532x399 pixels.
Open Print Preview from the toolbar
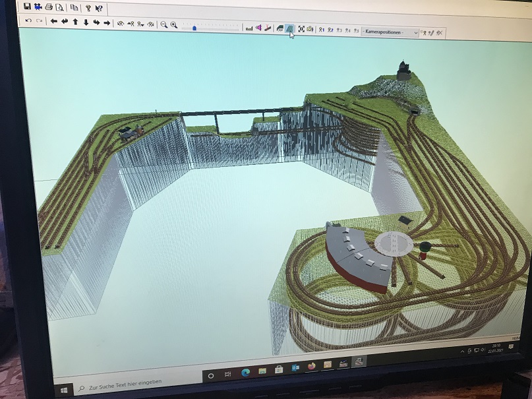(59, 7)
